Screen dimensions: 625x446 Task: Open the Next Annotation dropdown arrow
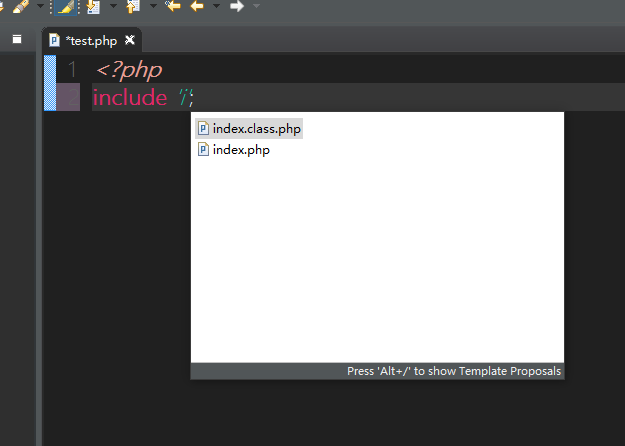(x=113, y=6)
